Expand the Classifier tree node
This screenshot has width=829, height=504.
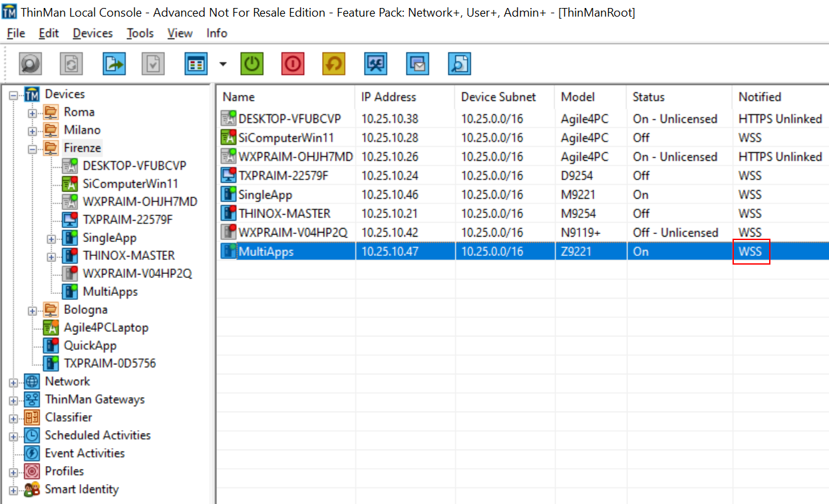13,418
